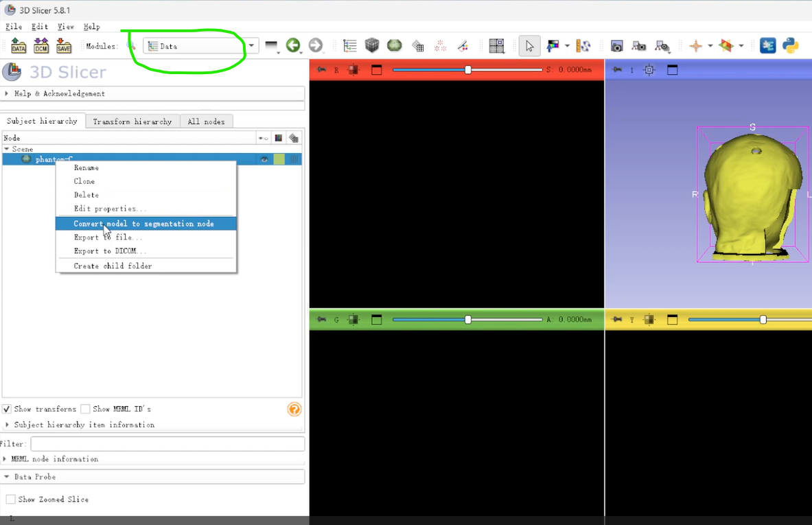Choose Edit properties... menu entry
Image resolution: width=812 pixels, height=525 pixels.
146,209
